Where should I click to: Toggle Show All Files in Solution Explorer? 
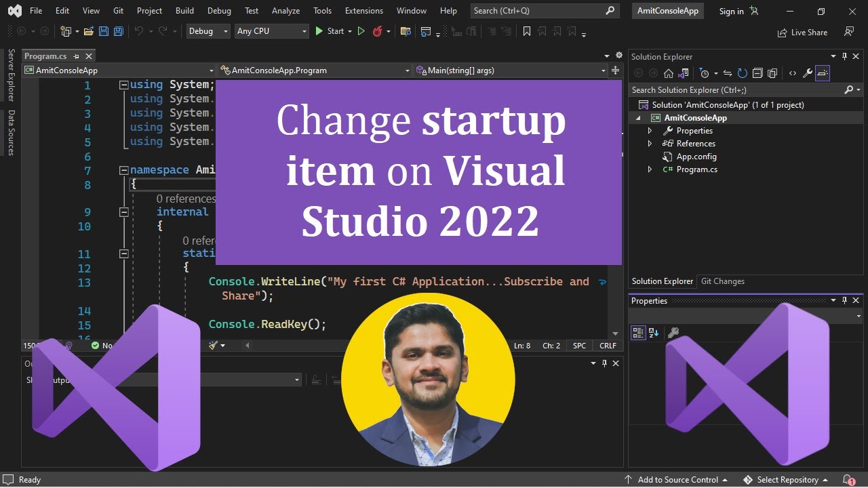click(772, 73)
